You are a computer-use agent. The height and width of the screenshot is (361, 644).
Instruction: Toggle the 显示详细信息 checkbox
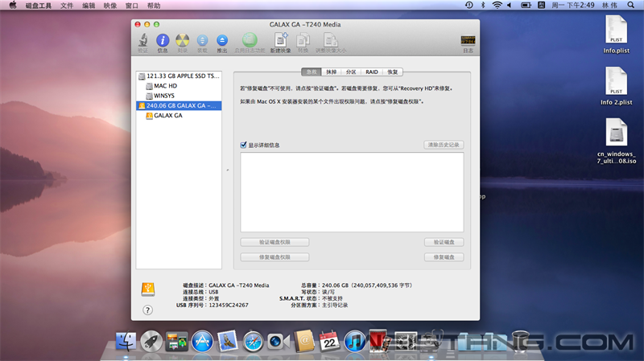(244, 145)
